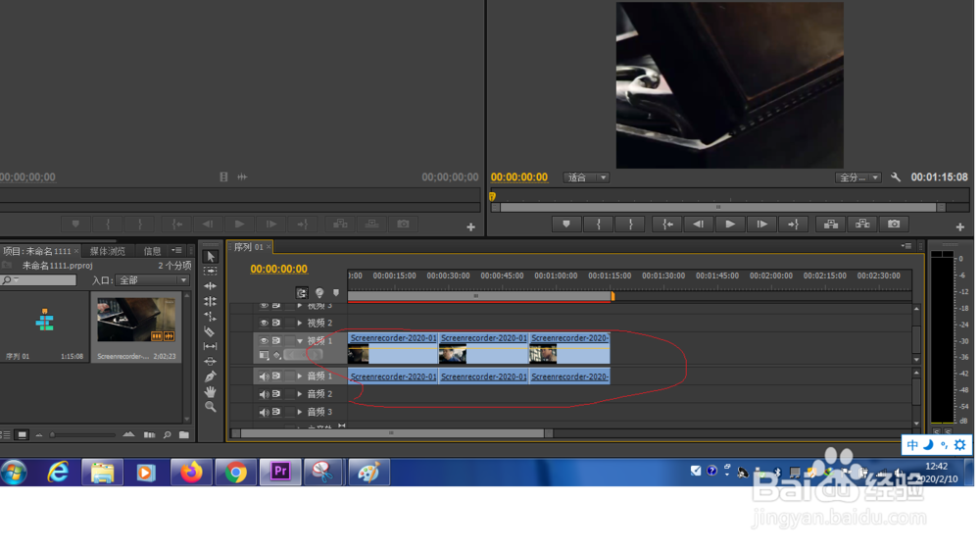
Task: Open project panel flyout menu
Action: tap(176, 250)
